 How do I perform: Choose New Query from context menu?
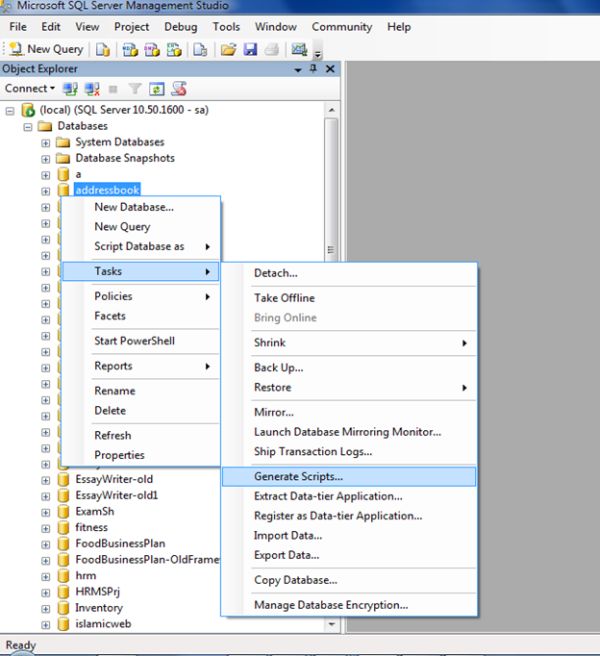[x=140, y=227]
